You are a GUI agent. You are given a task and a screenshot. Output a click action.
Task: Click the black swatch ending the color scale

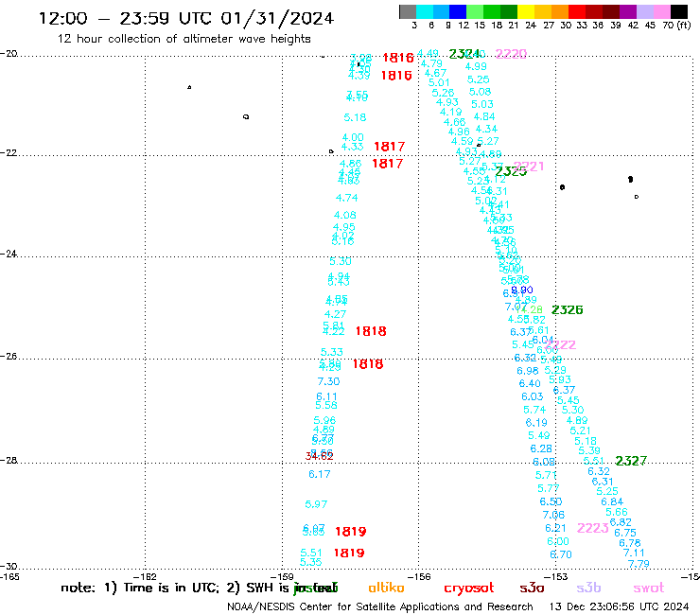(679, 11)
